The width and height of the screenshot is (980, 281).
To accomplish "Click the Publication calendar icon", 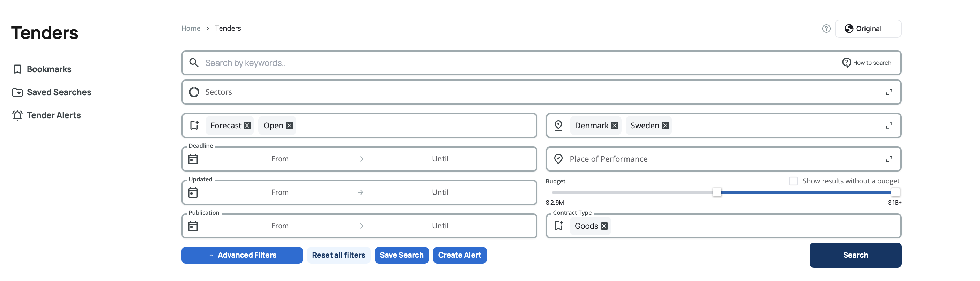I will click(x=193, y=226).
